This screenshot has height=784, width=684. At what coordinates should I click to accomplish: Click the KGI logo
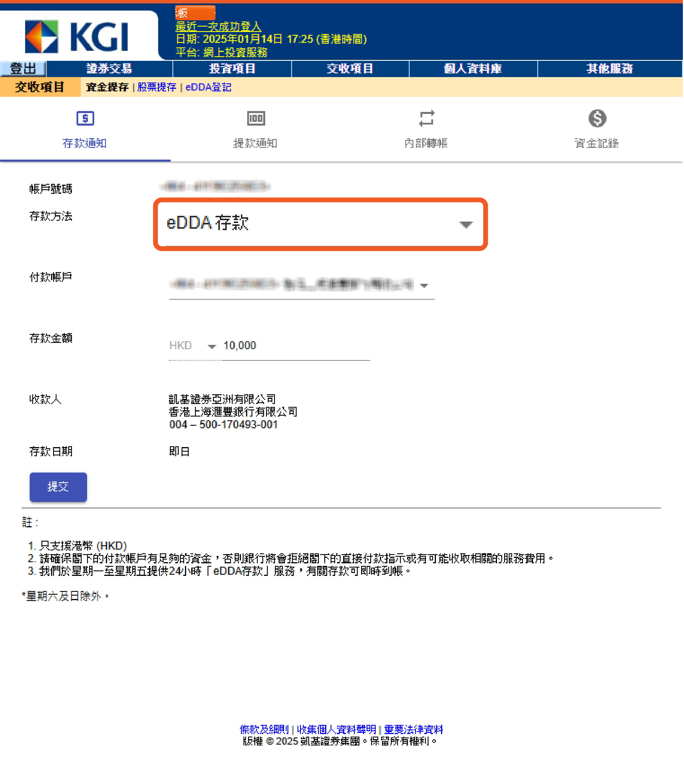point(76,36)
